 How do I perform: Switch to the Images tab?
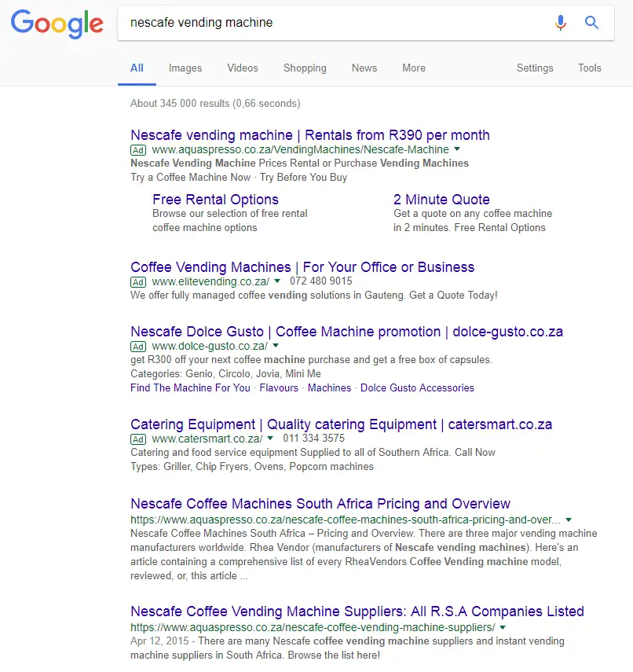click(185, 68)
